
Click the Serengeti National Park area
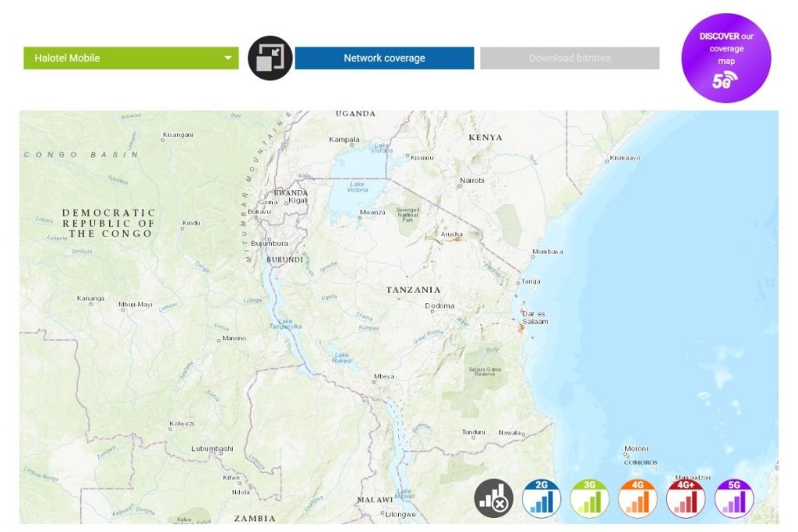pos(410,217)
